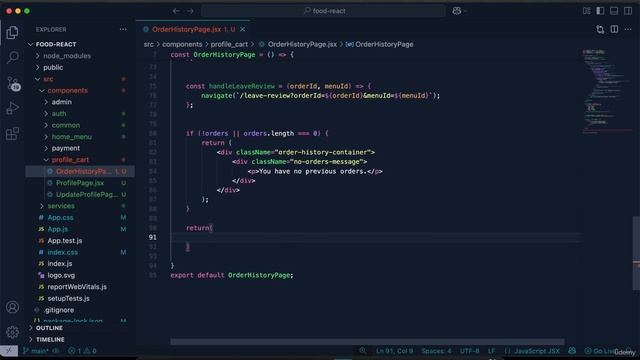Split the editor to the right

(x=614, y=29)
